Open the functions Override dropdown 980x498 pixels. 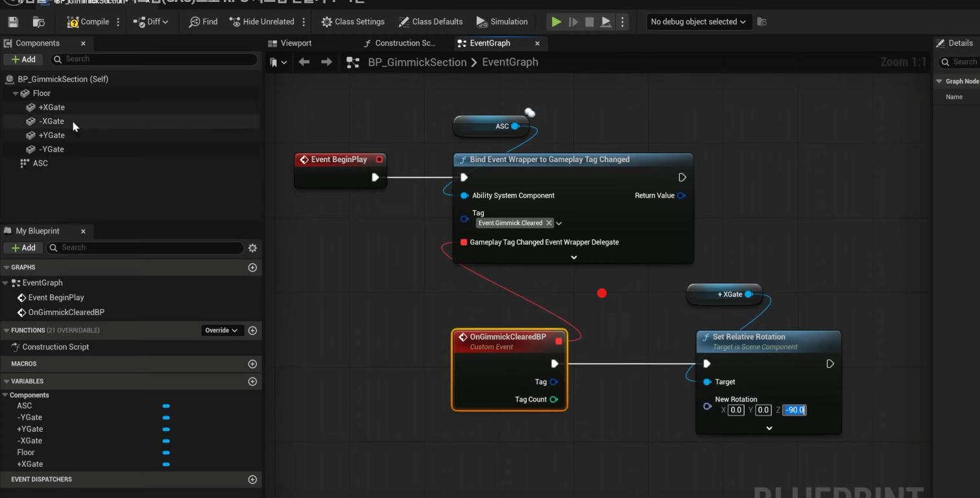click(x=221, y=331)
